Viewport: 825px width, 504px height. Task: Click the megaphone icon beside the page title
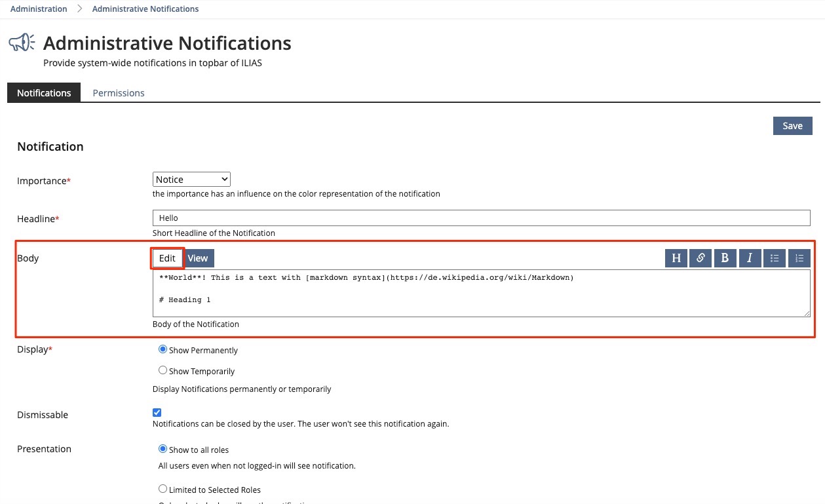point(22,43)
